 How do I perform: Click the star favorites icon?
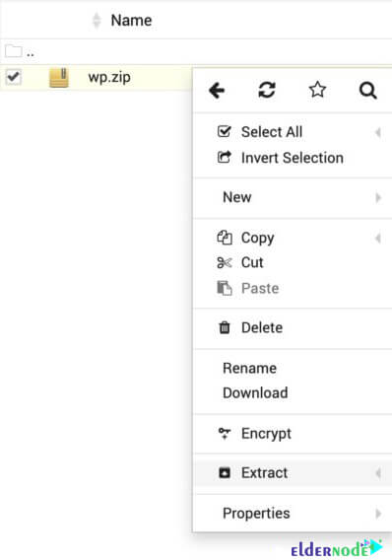tap(317, 90)
